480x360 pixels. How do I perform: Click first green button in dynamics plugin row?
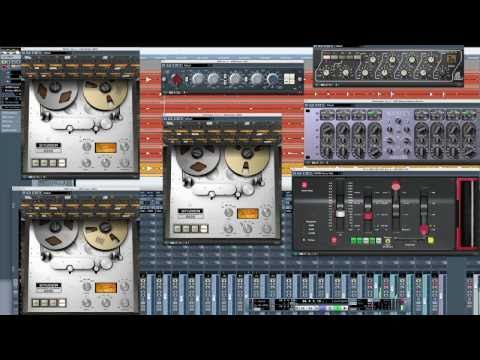[354, 240]
